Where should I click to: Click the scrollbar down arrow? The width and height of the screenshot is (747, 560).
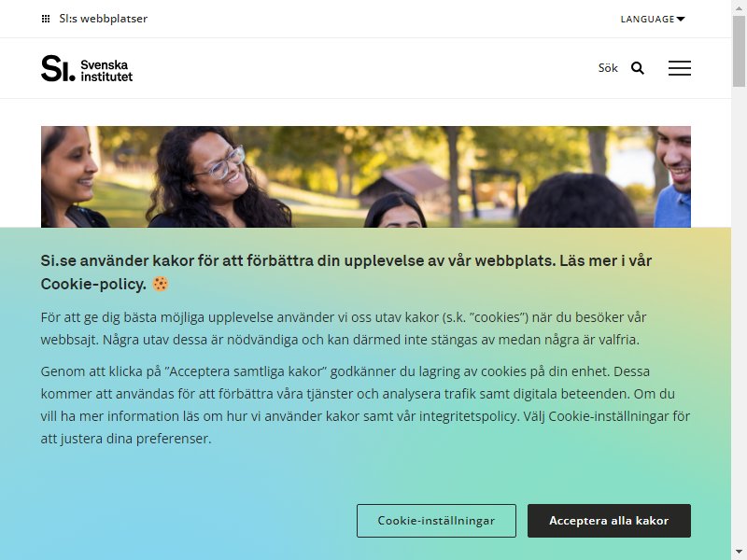pyautogui.click(x=739, y=553)
